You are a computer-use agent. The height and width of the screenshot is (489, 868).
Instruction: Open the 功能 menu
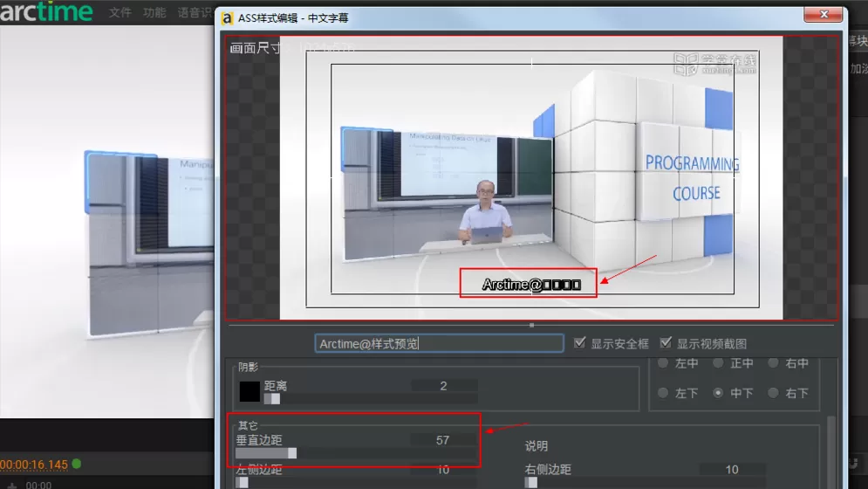tap(154, 12)
